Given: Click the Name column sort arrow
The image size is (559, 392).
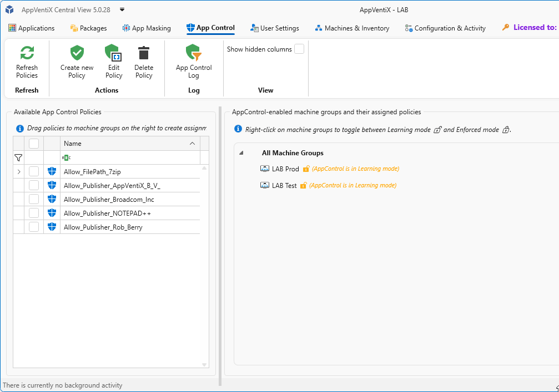Looking at the screenshot, I should click(x=192, y=144).
